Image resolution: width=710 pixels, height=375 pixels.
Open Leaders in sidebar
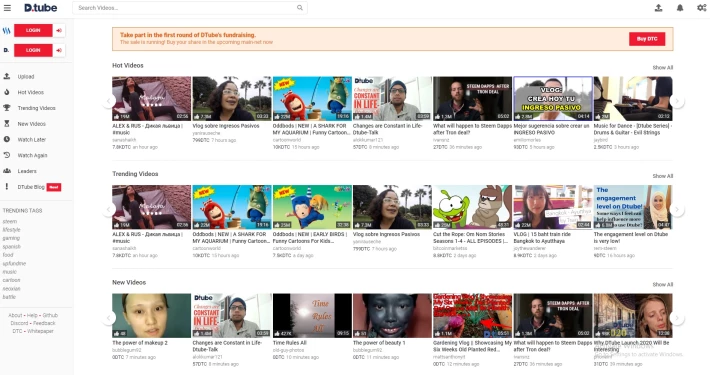tap(27, 171)
